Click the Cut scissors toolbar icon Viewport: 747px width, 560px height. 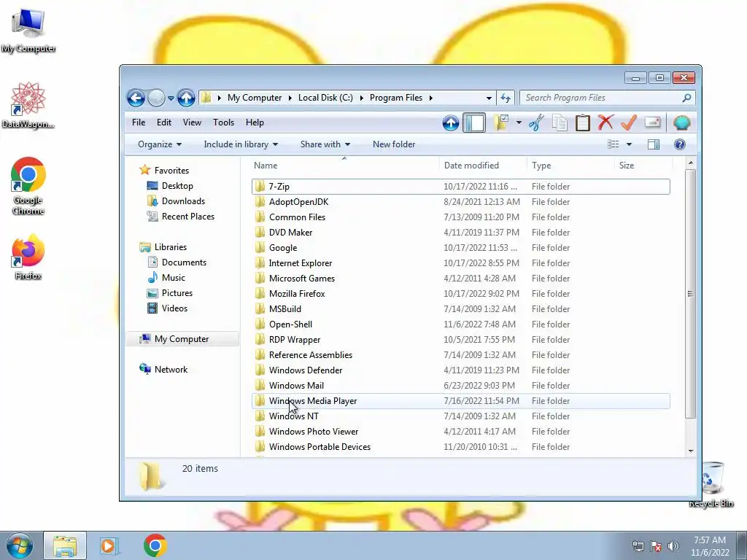536,122
